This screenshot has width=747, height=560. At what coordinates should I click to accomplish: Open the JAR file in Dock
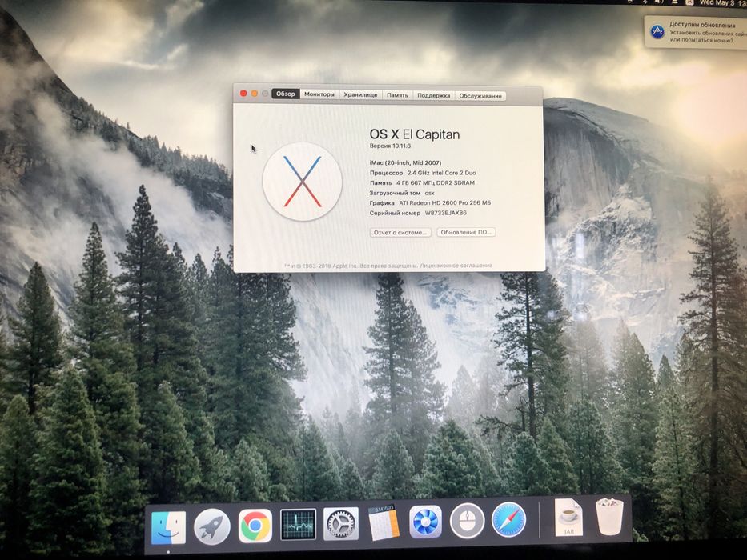click(568, 518)
